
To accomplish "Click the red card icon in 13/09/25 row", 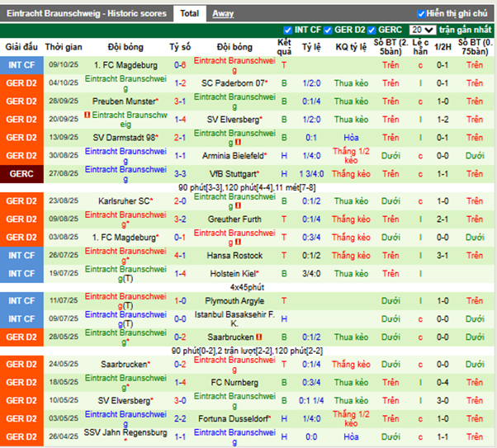I will [x=238, y=142].
